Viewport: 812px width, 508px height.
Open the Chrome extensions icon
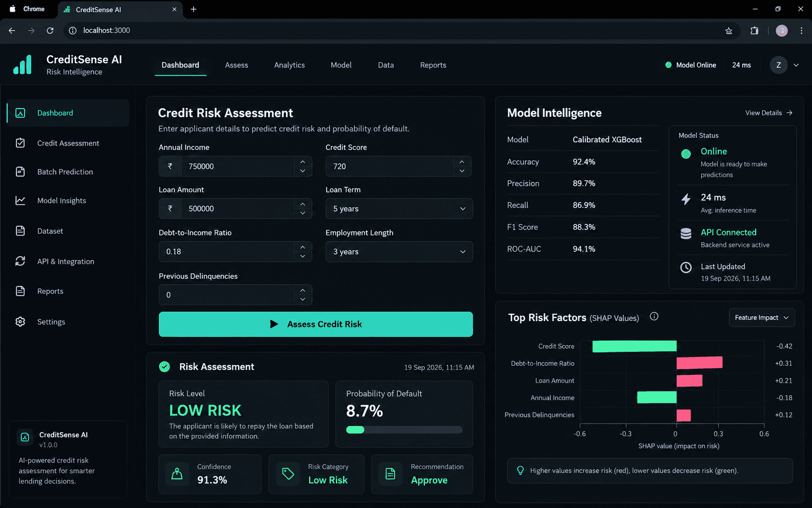[754, 31]
